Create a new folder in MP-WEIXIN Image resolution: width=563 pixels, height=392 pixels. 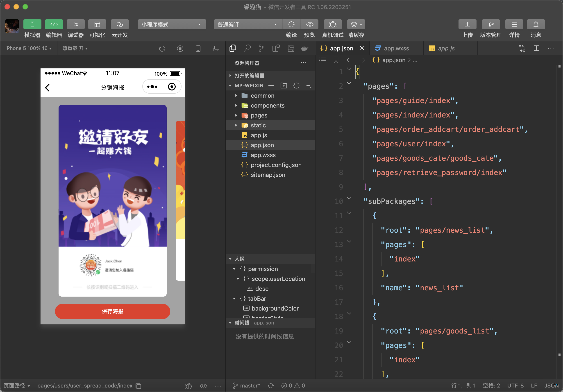(284, 86)
